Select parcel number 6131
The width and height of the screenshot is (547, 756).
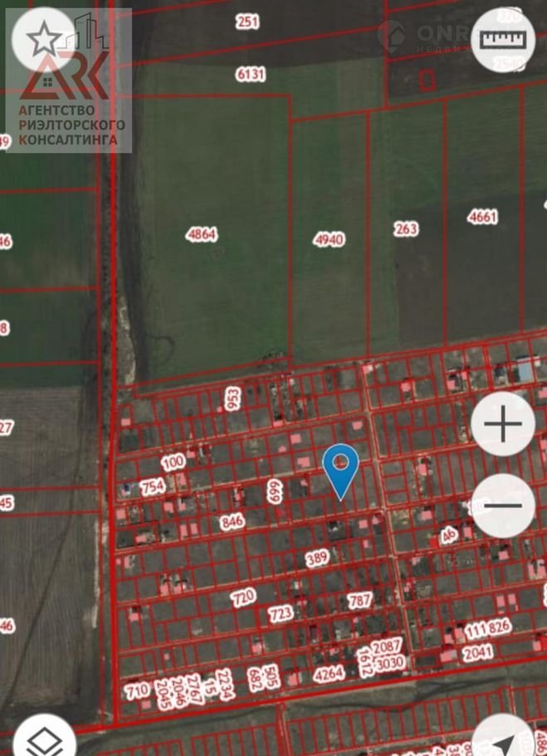(x=251, y=74)
